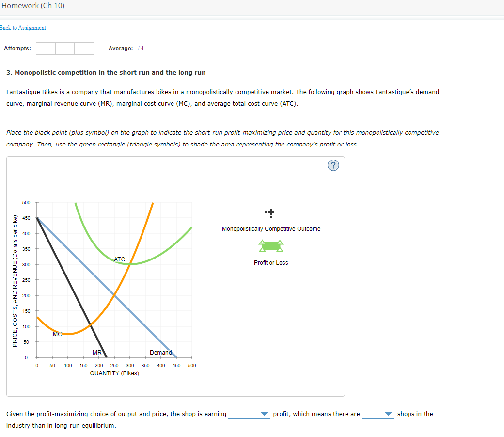Select the Profit or Loss green rectangle tool

pos(270,246)
